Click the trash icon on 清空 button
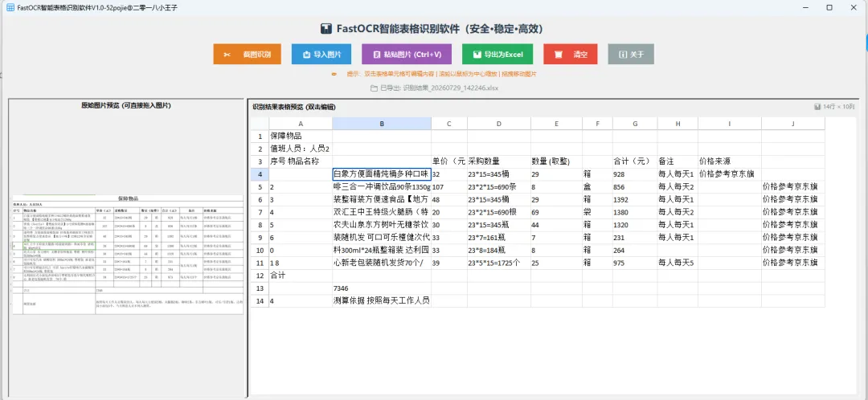The width and height of the screenshot is (868, 400). (x=559, y=55)
